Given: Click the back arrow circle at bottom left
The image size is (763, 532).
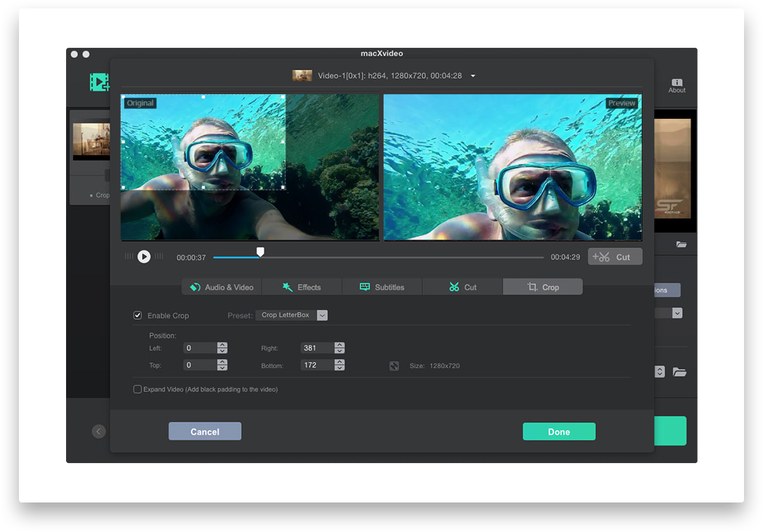Looking at the screenshot, I should [x=98, y=432].
